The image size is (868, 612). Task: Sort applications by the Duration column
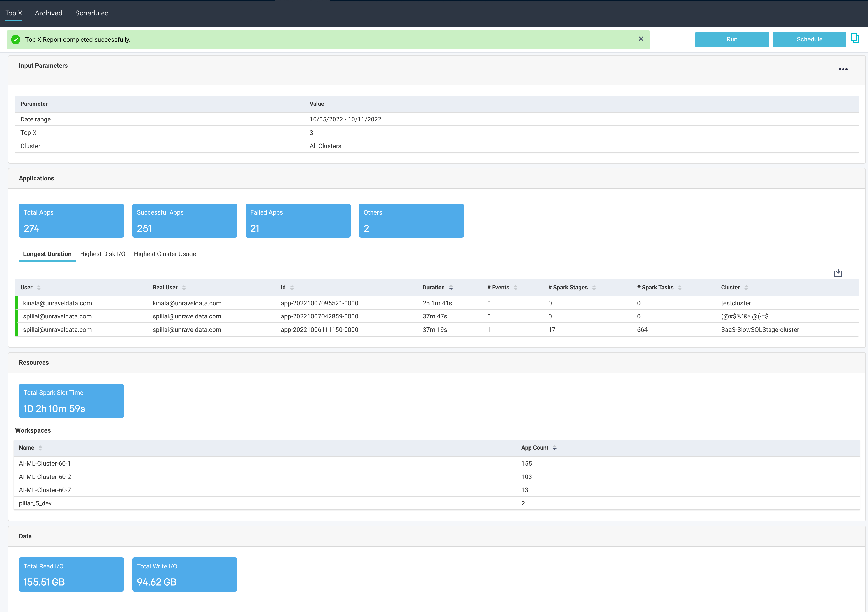[451, 288]
